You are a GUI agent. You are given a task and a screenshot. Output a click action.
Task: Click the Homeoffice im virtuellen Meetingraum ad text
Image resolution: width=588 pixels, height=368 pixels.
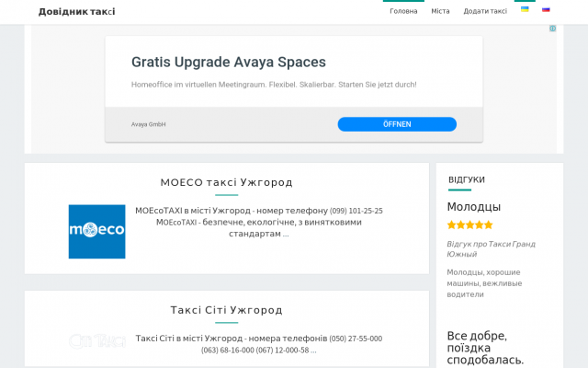(274, 85)
